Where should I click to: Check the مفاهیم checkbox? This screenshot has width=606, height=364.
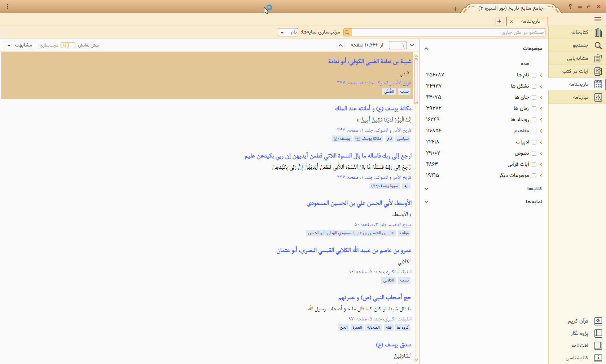pyautogui.click(x=534, y=131)
